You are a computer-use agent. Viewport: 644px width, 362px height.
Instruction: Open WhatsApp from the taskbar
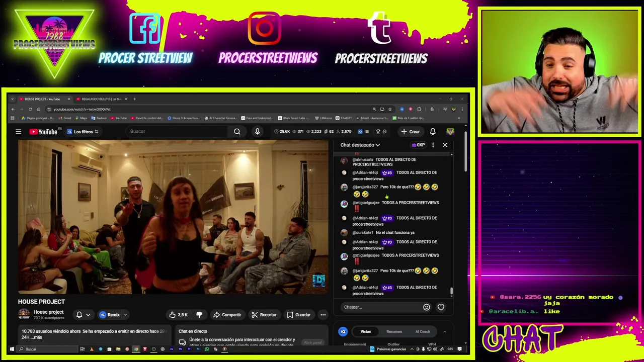207,349
